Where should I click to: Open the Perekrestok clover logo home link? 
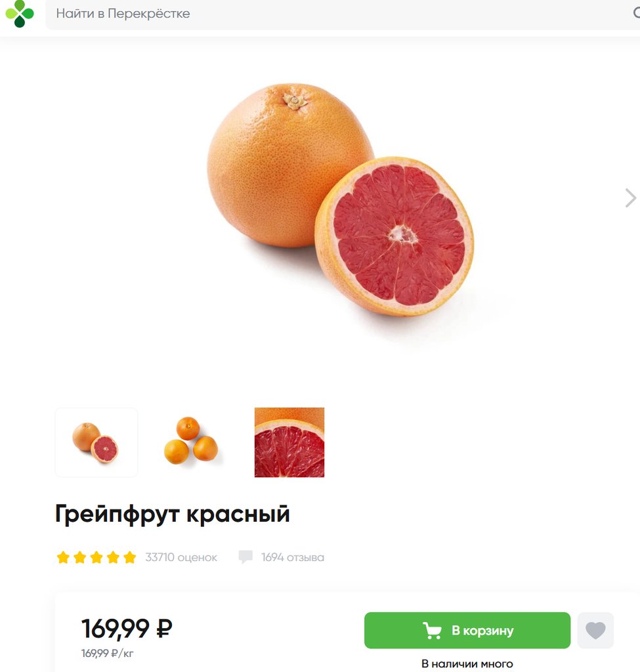19,13
